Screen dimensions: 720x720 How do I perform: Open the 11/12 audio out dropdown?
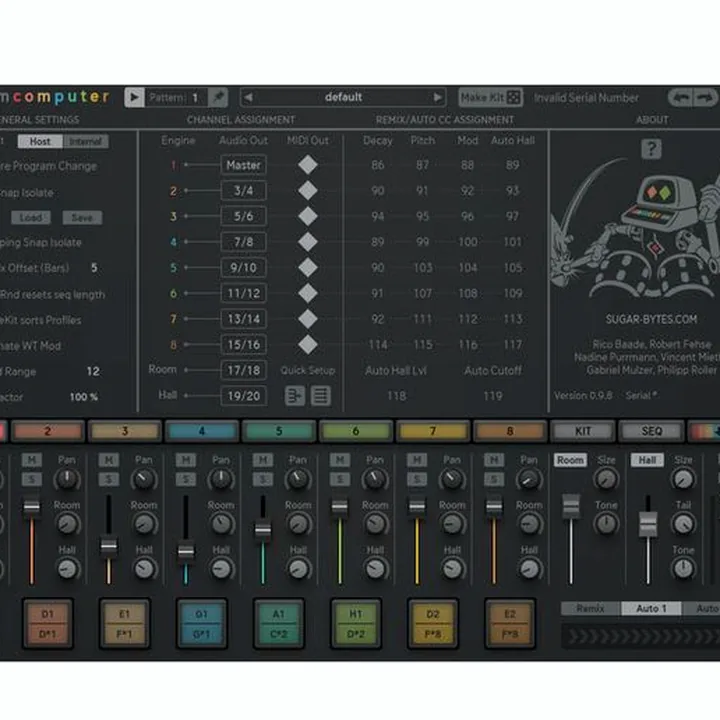tap(243, 293)
